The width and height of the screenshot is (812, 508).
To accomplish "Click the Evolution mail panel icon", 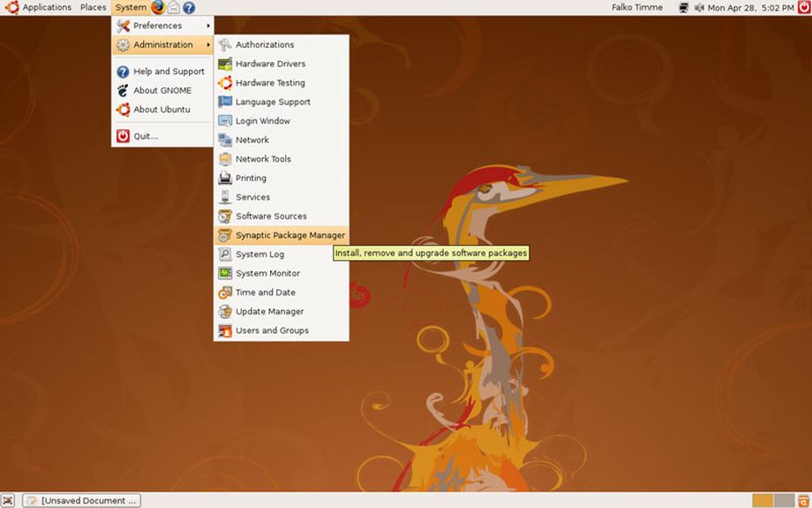I will (x=174, y=7).
